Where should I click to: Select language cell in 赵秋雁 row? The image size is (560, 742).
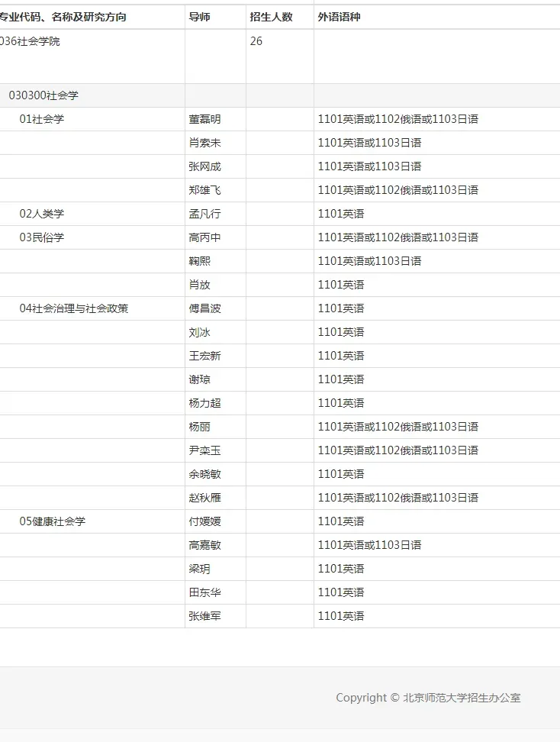397,498
